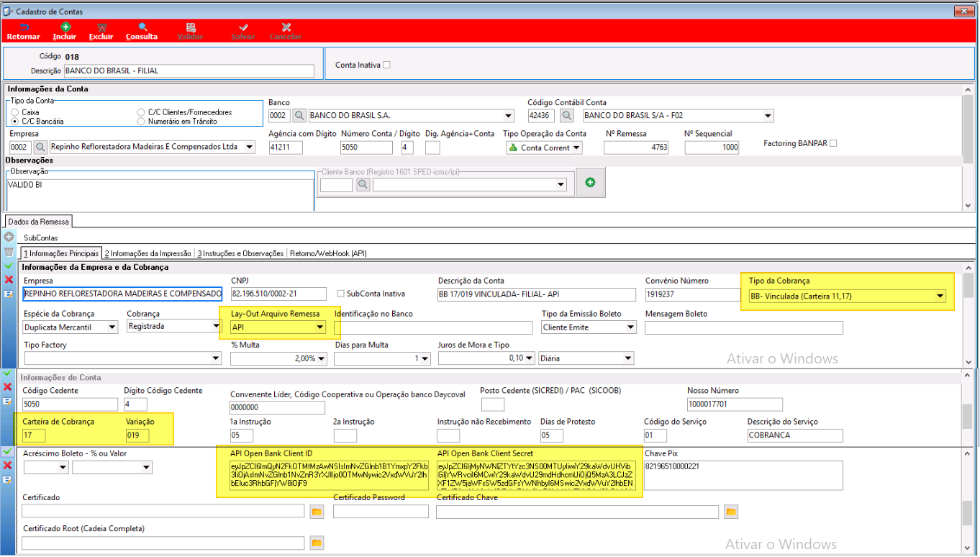Image resolution: width=980 pixels, height=557 pixels.
Task: Switch to 2 Informações da Impressão tab
Action: [148, 253]
